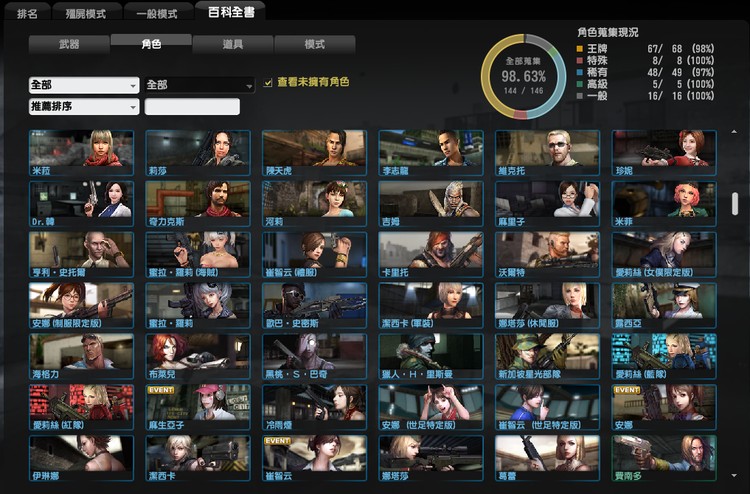Focus the character search input field
This screenshot has height=494, width=750.
[192, 106]
